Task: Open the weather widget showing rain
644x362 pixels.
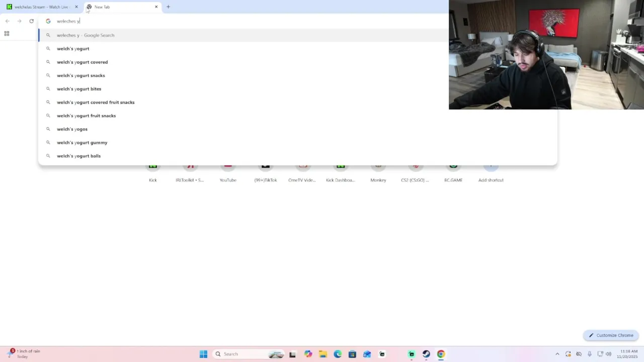Action: click(24, 354)
